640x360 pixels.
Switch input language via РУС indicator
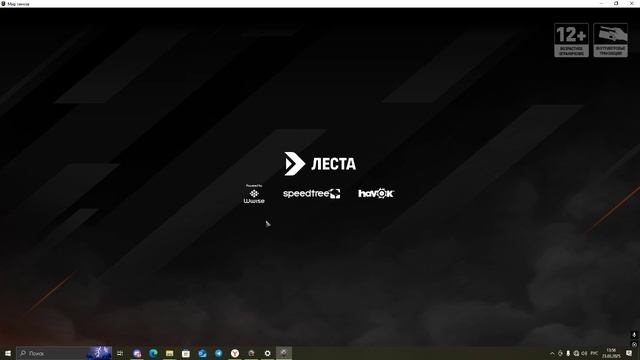point(594,353)
